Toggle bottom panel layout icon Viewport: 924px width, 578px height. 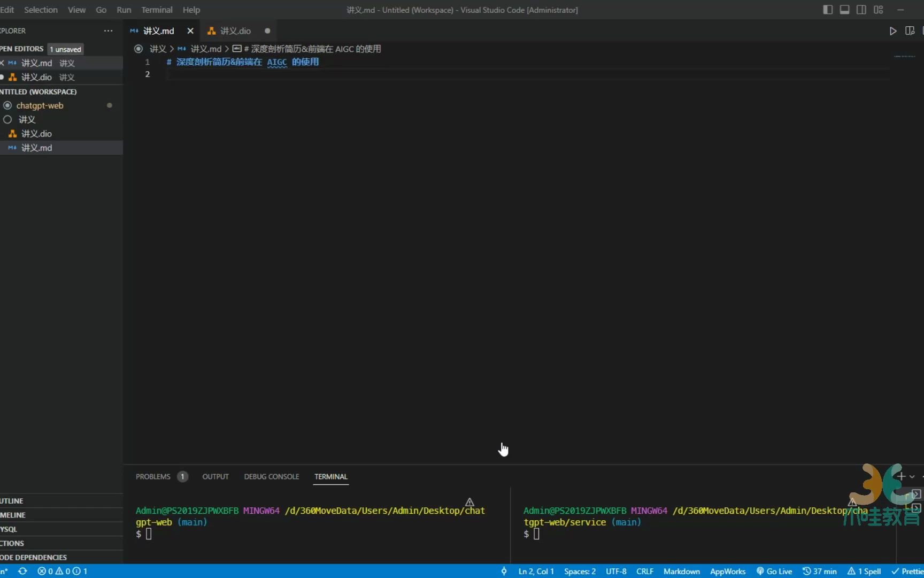point(845,10)
